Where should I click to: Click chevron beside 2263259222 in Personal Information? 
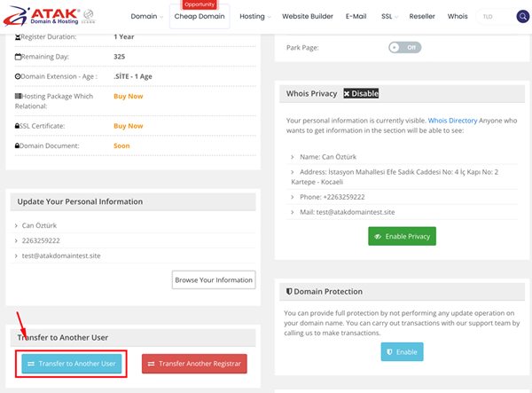click(x=16, y=240)
